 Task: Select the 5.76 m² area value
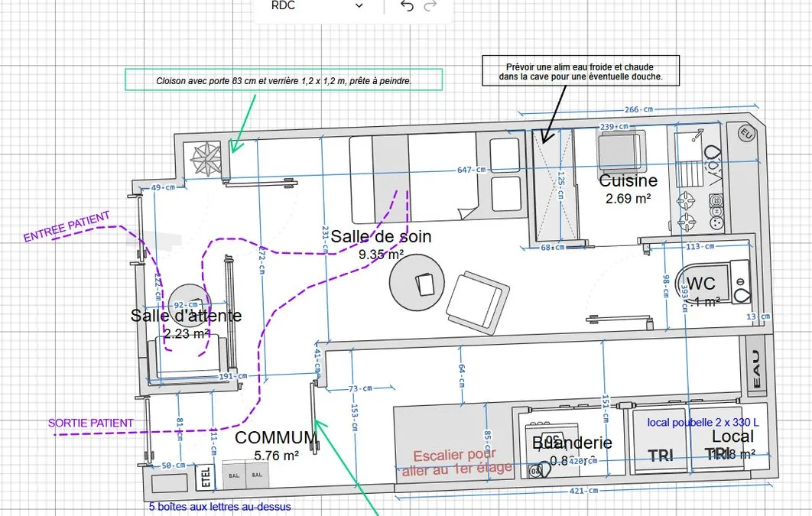276,456
